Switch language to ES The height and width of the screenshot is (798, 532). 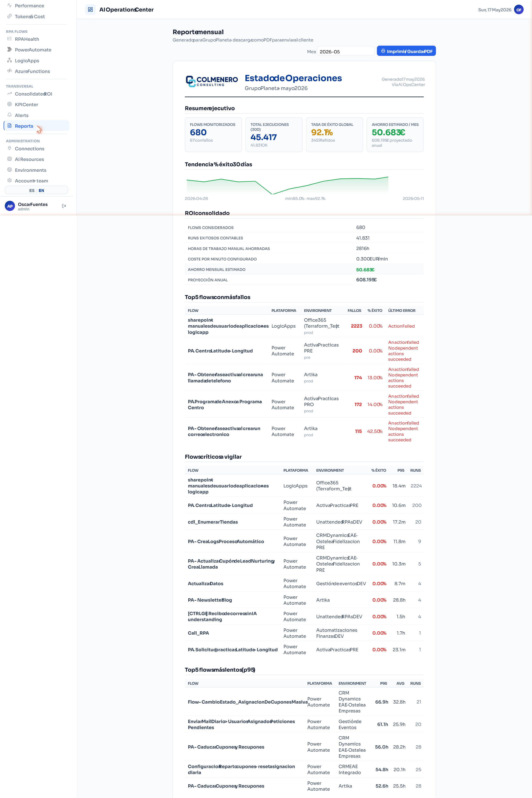31,190
